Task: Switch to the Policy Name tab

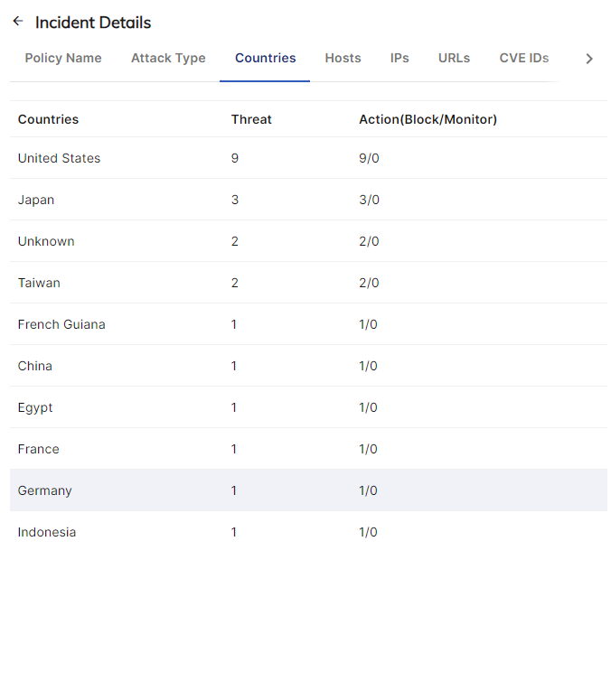Action: click(63, 58)
